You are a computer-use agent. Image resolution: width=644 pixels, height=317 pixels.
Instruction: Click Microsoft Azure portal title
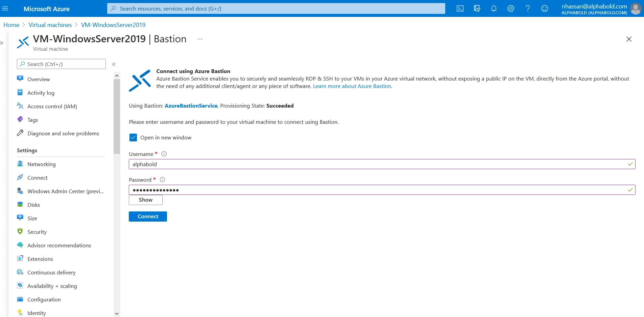click(47, 9)
